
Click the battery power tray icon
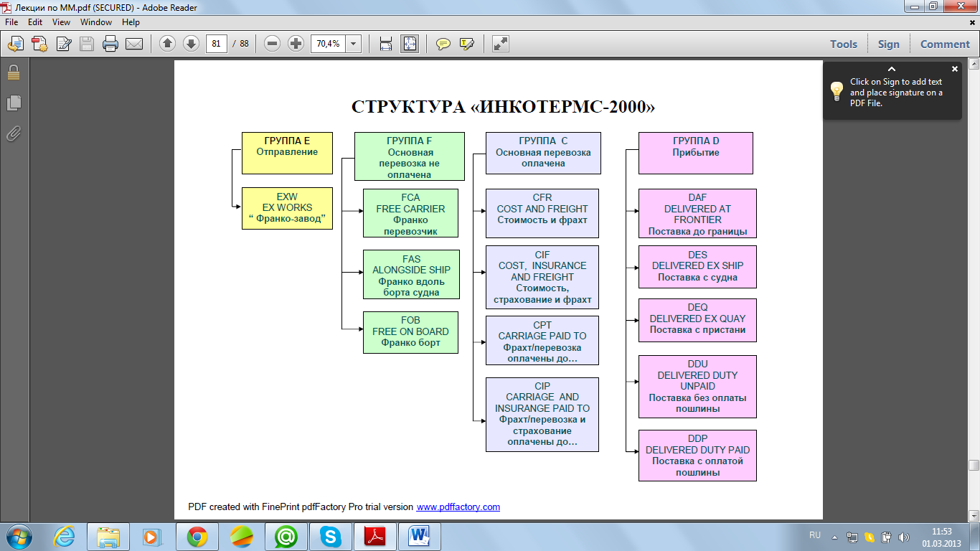coord(886,537)
